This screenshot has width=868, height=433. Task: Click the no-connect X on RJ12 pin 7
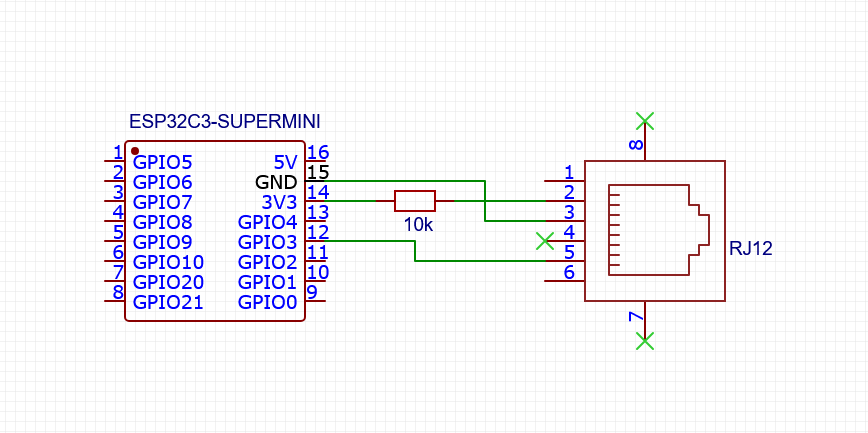pyautogui.click(x=645, y=341)
